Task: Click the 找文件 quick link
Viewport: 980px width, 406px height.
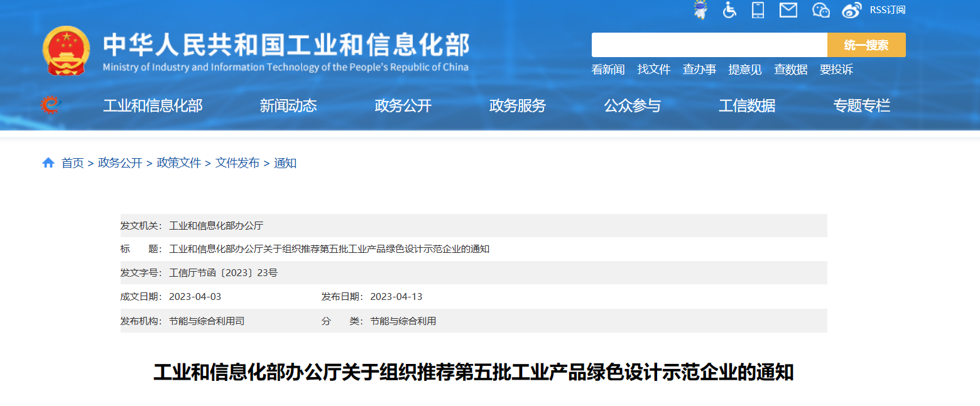Action: (654, 70)
